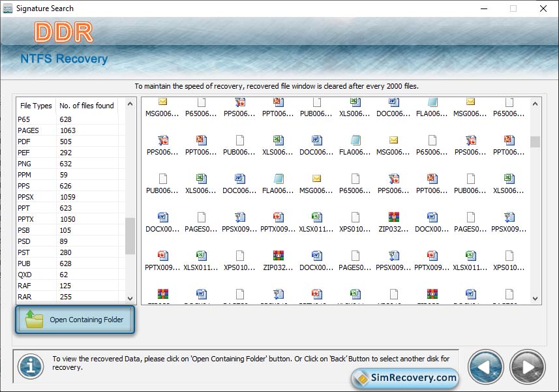Click the 89 count beside PSD
This screenshot has height=392, width=559.
point(63,241)
